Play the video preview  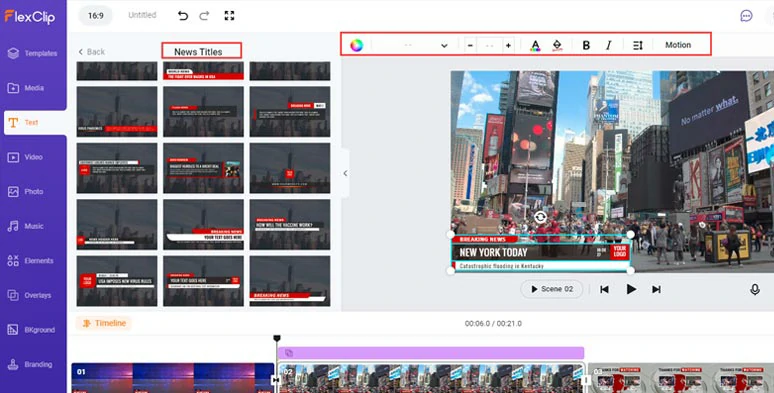[631, 289]
